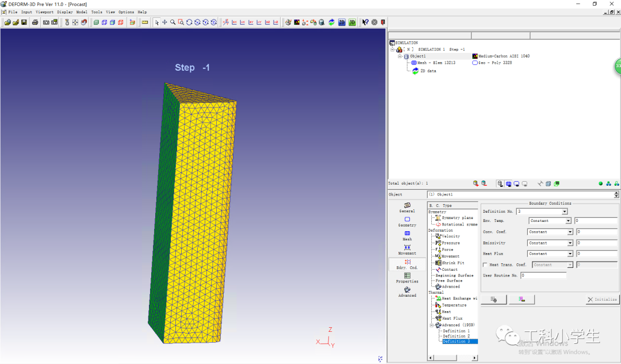Open the Display menu
This screenshot has width=621, height=364.
(x=65, y=12)
